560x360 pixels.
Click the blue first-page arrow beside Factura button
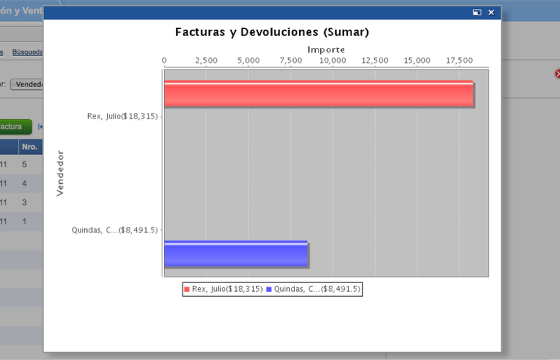click(x=40, y=127)
